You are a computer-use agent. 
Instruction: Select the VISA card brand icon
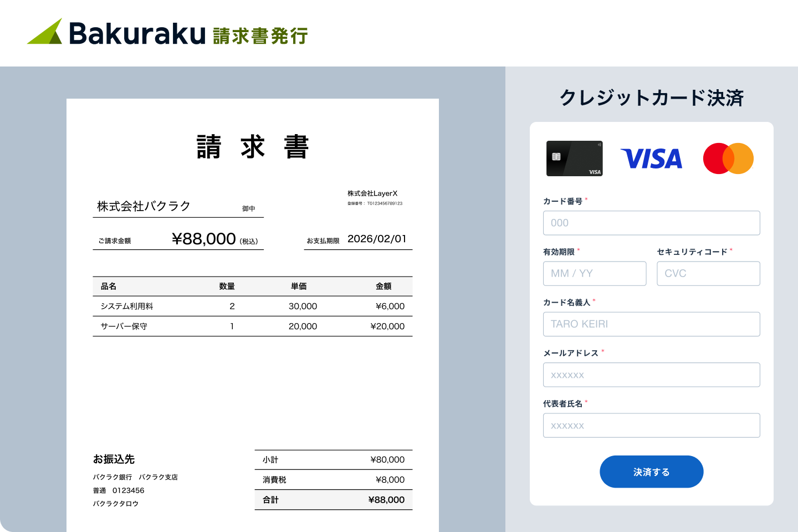tap(652, 159)
